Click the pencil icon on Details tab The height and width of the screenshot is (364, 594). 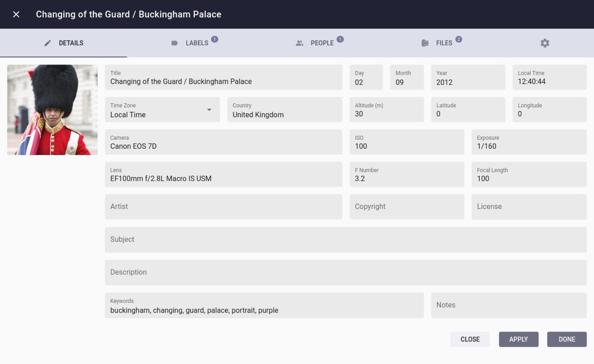pyautogui.click(x=48, y=43)
